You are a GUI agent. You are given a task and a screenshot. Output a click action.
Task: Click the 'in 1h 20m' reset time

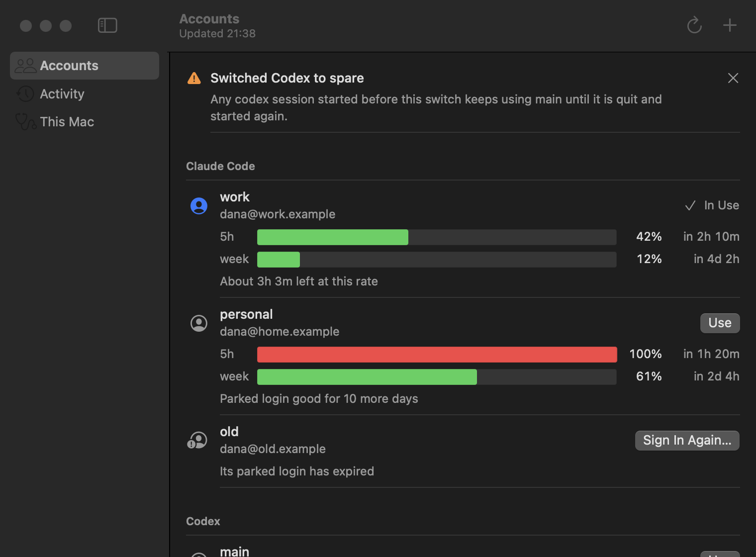pos(711,354)
